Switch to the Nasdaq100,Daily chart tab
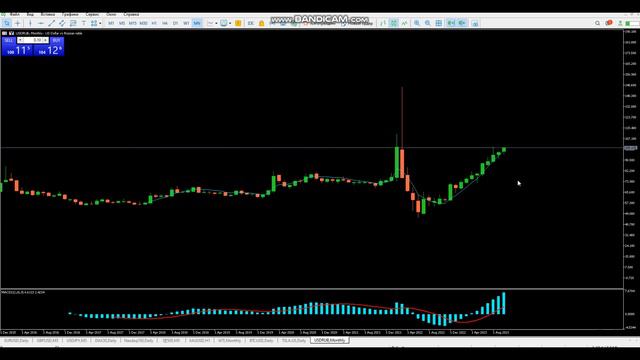This screenshot has width=640, height=360. (x=139, y=340)
